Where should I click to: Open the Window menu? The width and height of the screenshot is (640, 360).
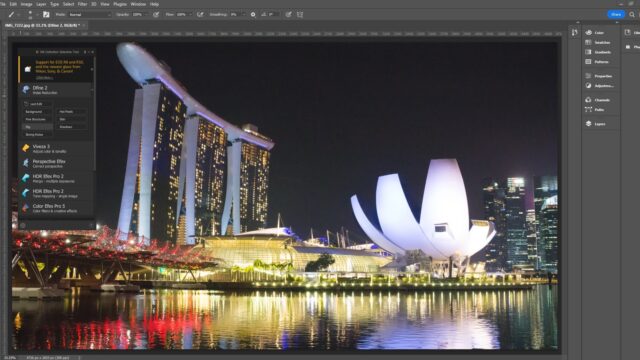[138, 4]
